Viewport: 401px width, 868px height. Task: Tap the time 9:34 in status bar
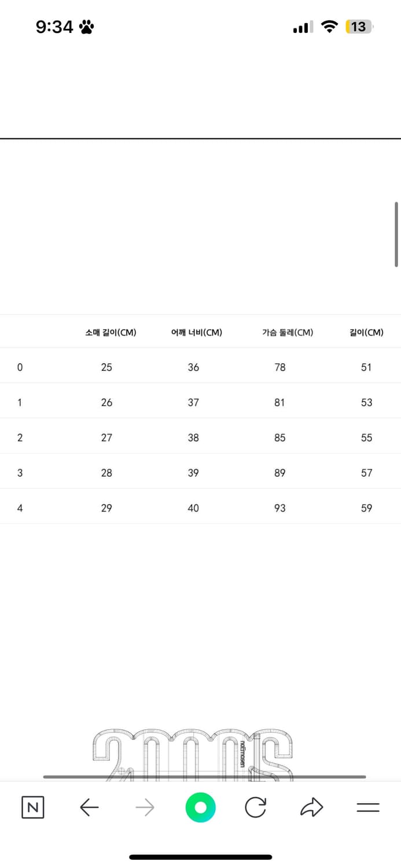click(54, 27)
